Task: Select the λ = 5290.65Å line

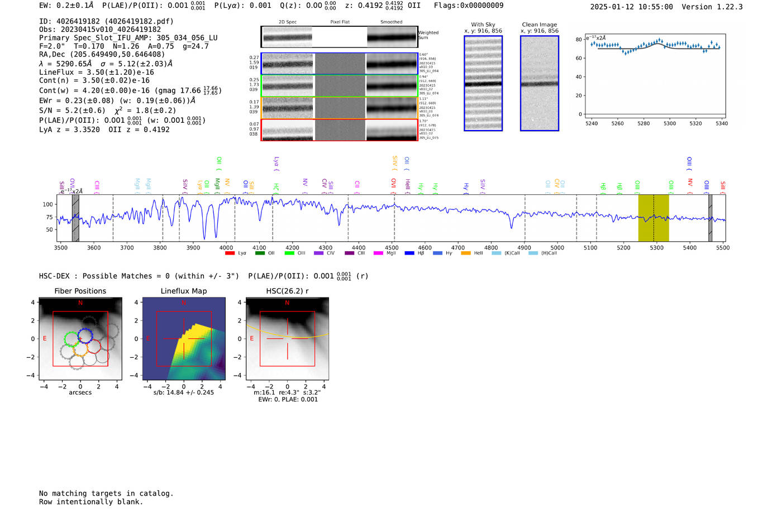Action: pyautogui.click(x=106, y=64)
